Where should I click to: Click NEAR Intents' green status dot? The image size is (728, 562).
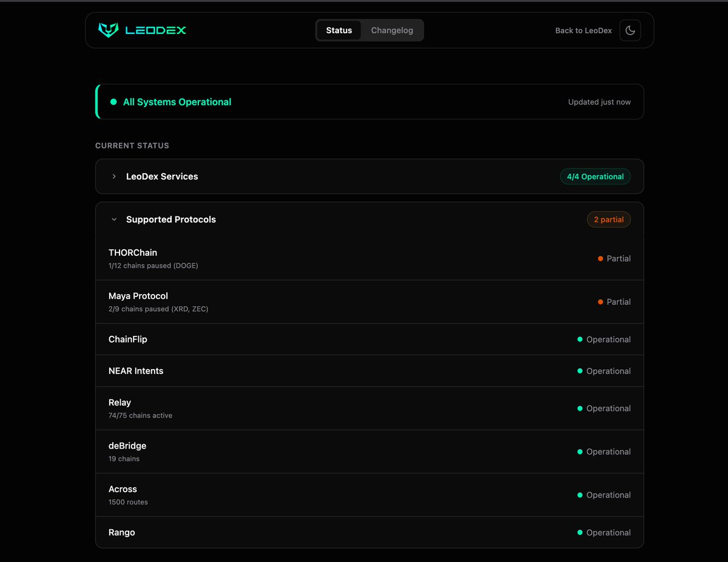pos(580,371)
